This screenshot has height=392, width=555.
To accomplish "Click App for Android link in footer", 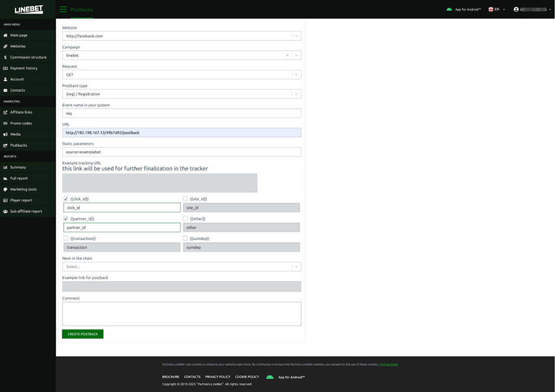I will click(291, 377).
